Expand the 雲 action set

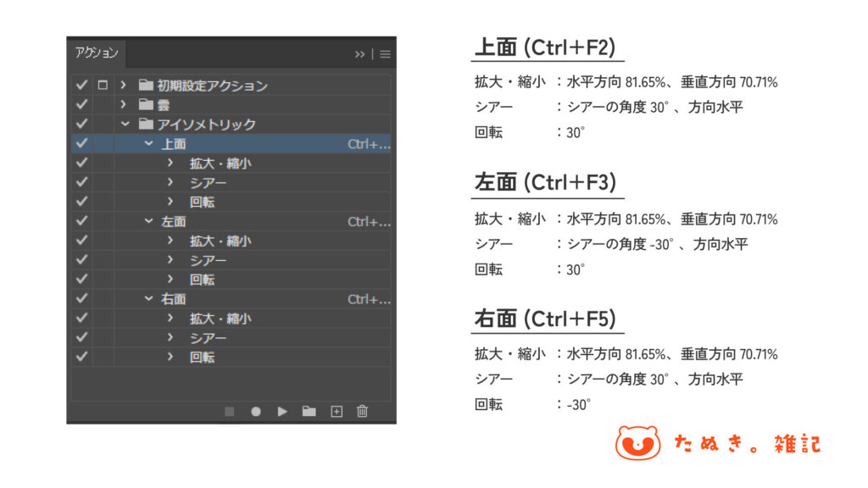pos(124,105)
